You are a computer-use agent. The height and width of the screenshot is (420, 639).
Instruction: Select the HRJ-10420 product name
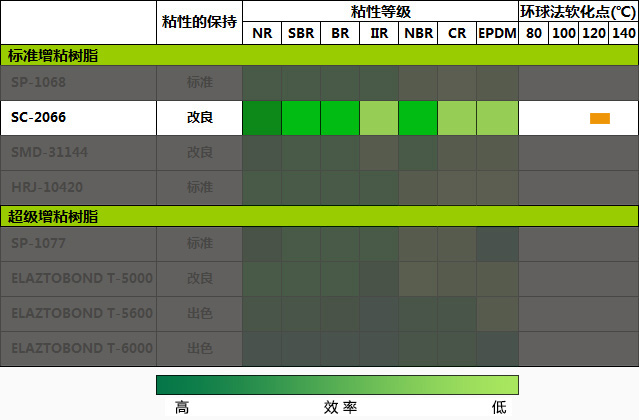click(x=47, y=187)
